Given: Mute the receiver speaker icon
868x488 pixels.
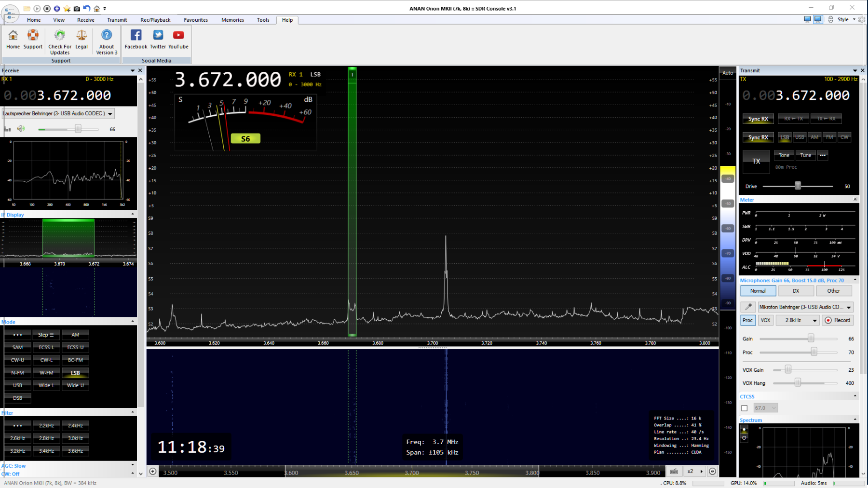Looking at the screenshot, I should pyautogui.click(x=20, y=129).
